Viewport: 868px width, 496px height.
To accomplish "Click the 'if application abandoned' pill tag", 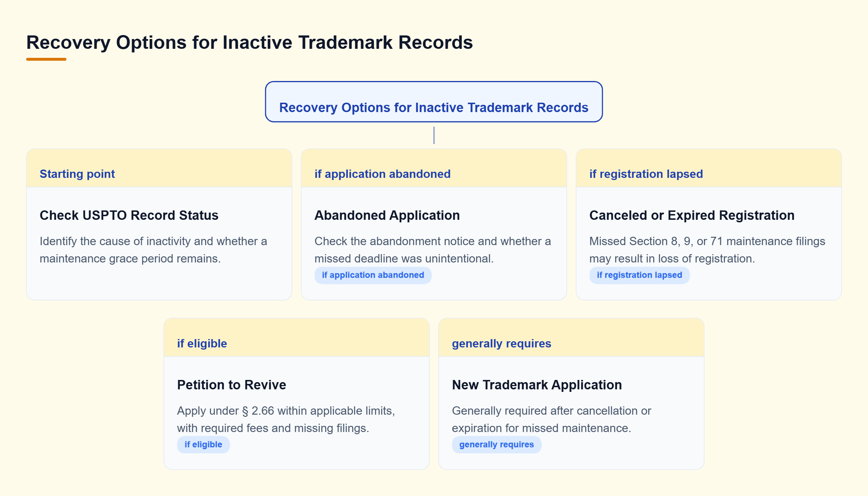I will click(x=373, y=275).
